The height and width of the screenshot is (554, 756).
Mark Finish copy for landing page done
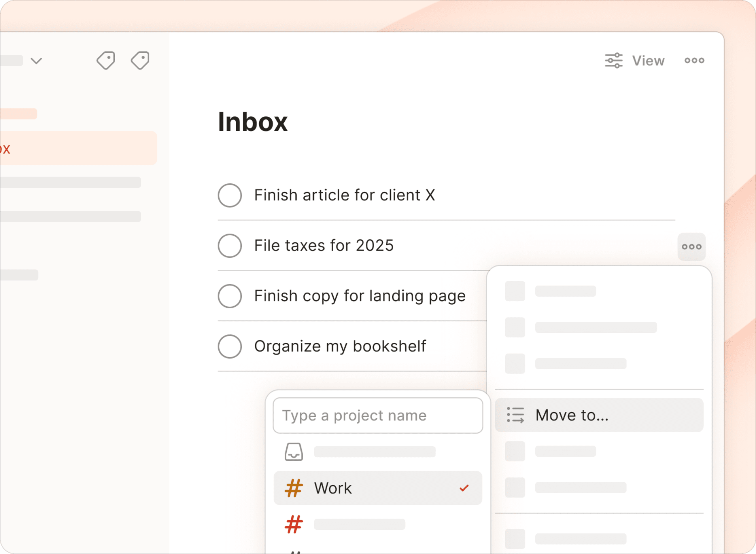pyautogui.click(x=230, y=296)
